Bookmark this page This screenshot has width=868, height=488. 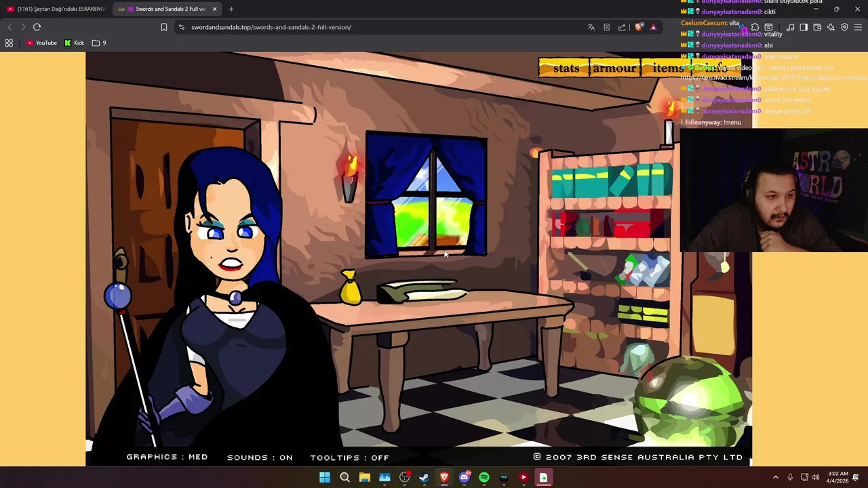tap(163, 27)
